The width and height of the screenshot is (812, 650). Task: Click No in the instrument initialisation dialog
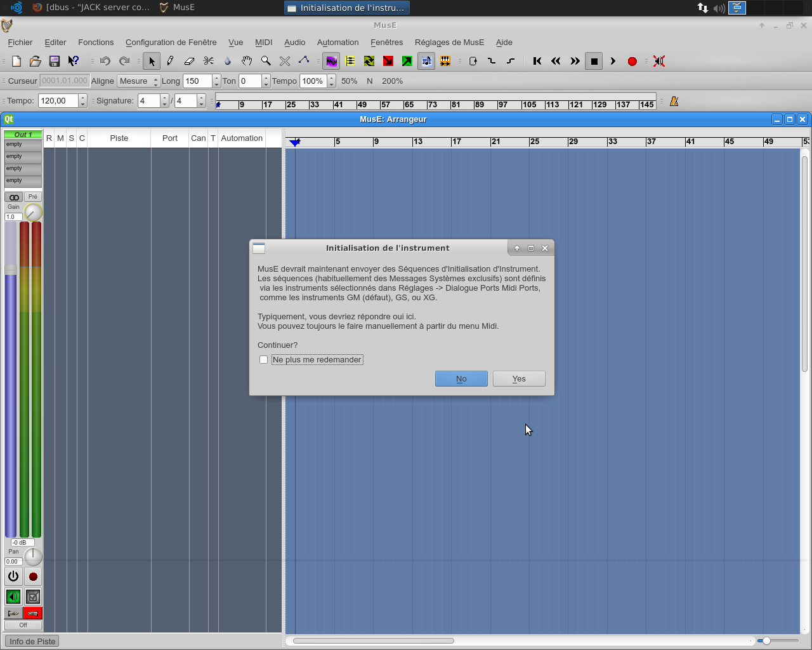(461, 379)
